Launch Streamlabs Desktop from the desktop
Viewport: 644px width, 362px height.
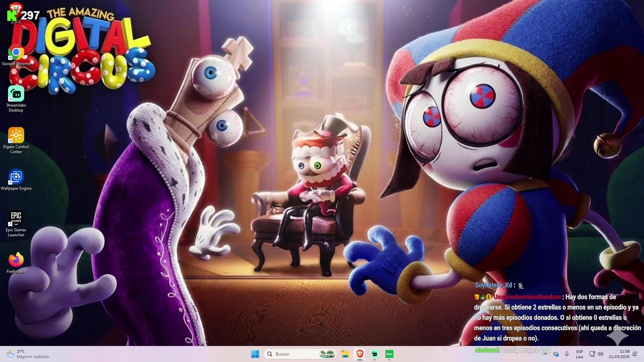pos(16,99)
